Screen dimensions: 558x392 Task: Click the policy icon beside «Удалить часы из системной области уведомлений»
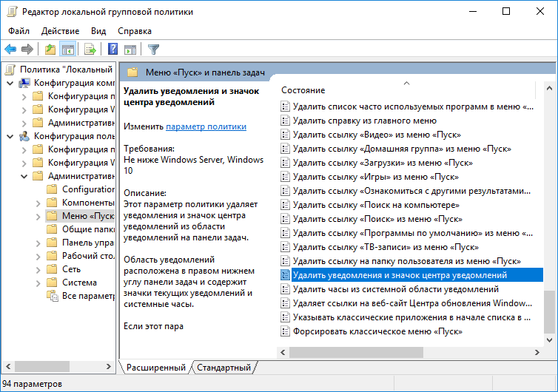pos(285,289)
